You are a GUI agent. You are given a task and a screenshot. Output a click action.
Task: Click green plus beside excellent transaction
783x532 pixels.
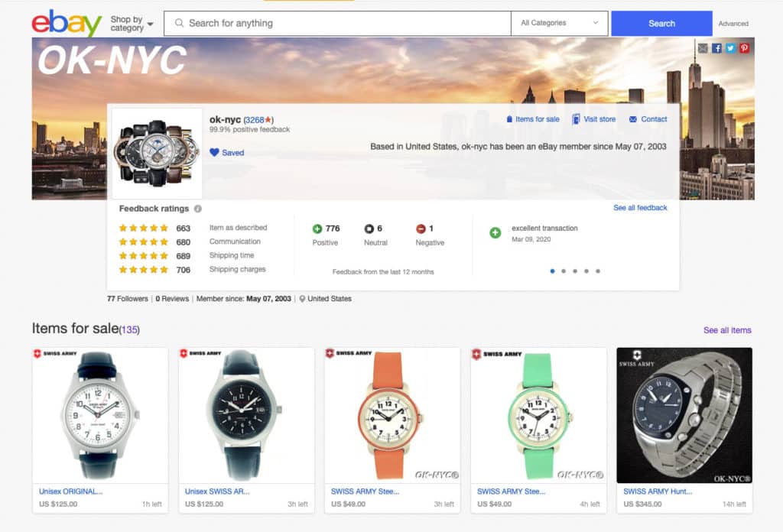pyautogui.click(x=495, y=232)
